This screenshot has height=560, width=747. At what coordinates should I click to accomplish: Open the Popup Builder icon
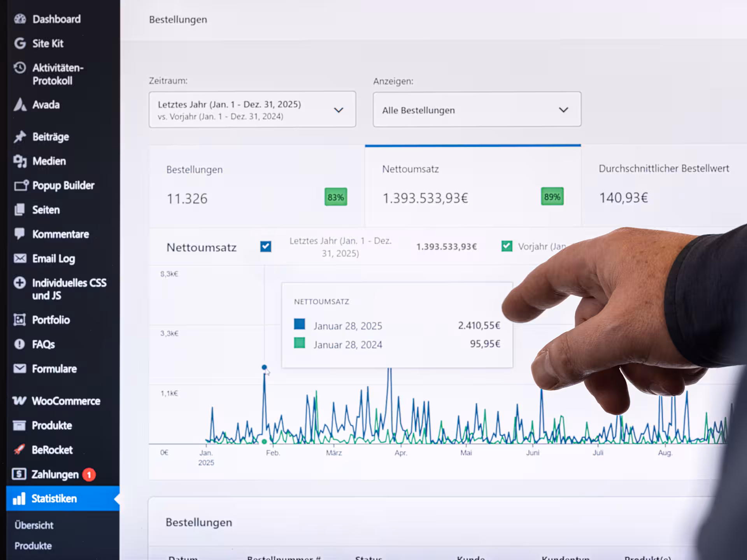[20, 185]
